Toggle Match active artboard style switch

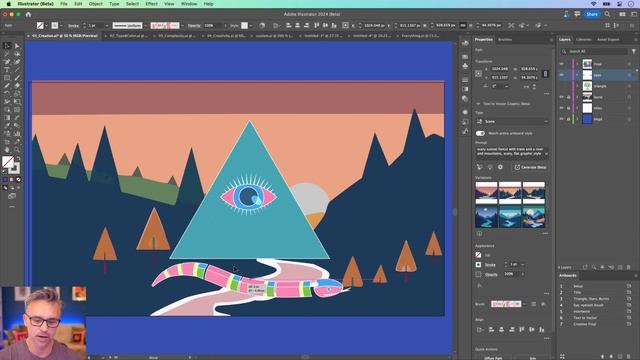[x=480, y=133]
